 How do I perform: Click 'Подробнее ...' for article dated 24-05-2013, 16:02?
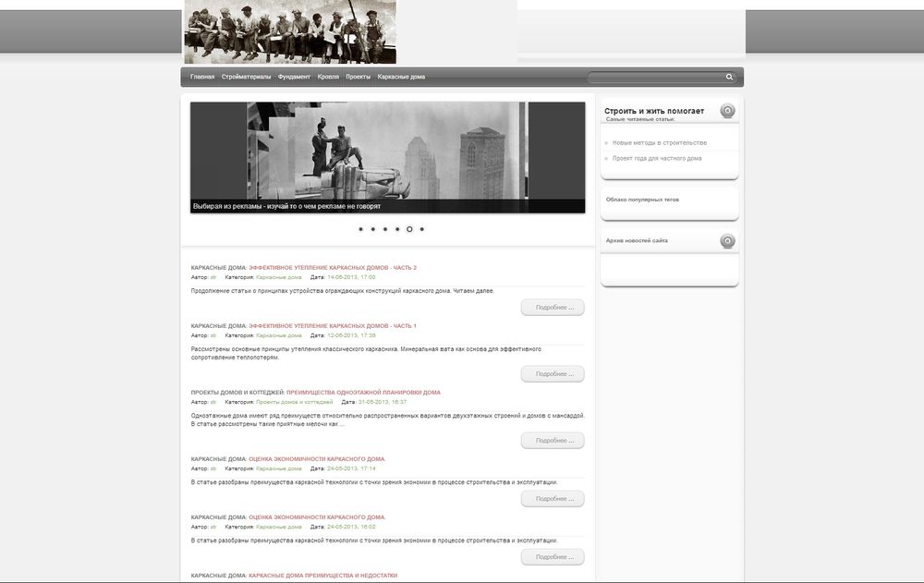tap(553, 557)
